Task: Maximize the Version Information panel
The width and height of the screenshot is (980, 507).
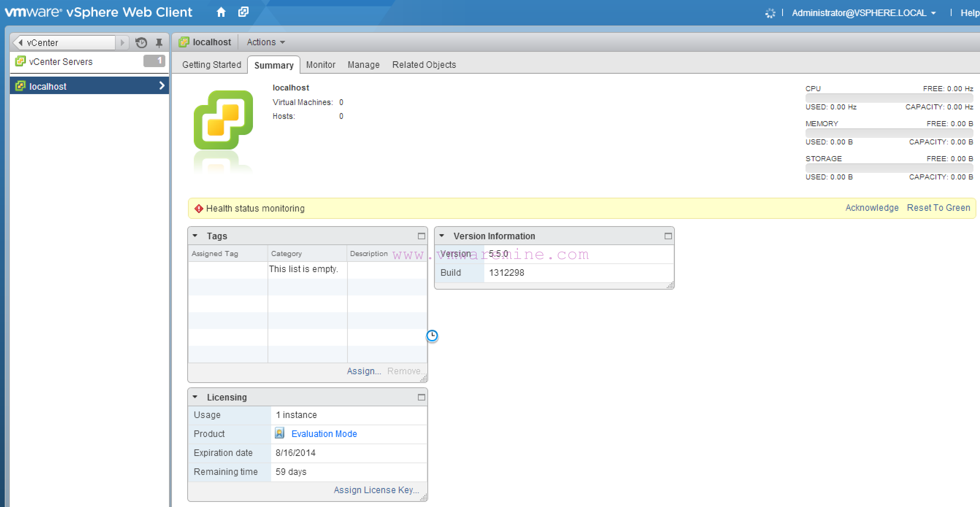Action: click(668, 236)
